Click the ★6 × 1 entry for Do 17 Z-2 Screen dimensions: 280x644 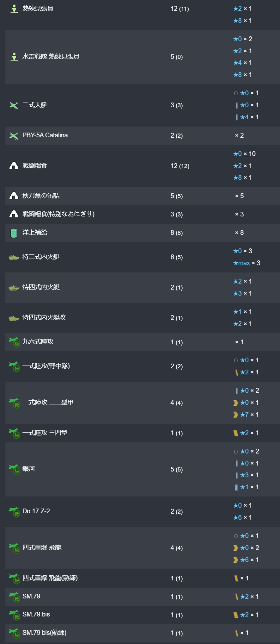[x=243, y=517]
